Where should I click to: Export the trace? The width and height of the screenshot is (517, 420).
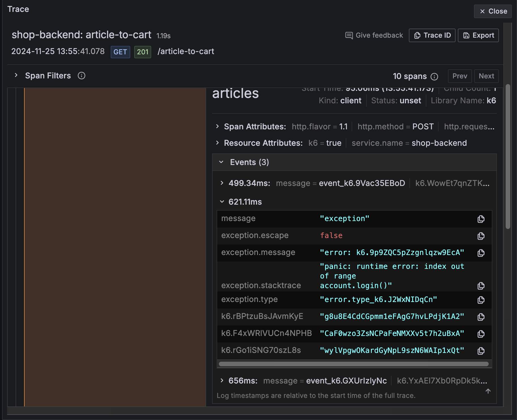pyautogui.click(x=478, y=35)
